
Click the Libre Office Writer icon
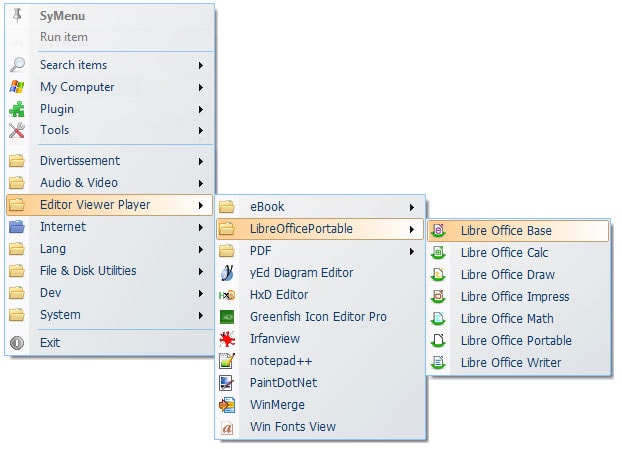pos(438,363)
